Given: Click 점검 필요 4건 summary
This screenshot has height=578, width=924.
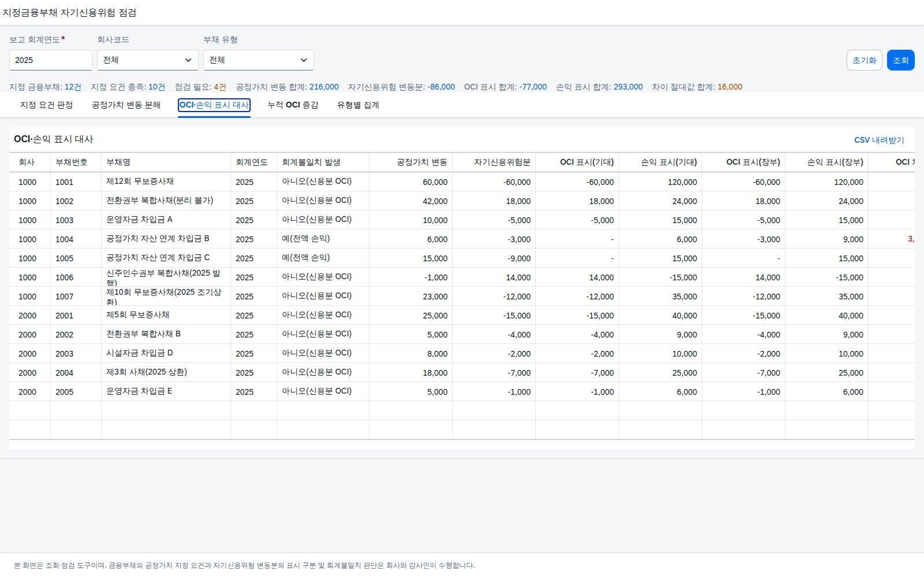Looking at the screenshot, I should click(x=200, y=87).
